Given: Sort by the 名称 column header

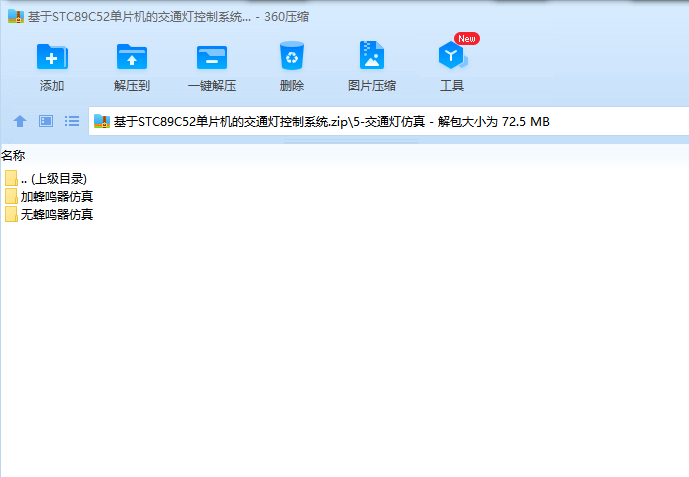Looking at the screenshot, I should [x=13, y=155].
